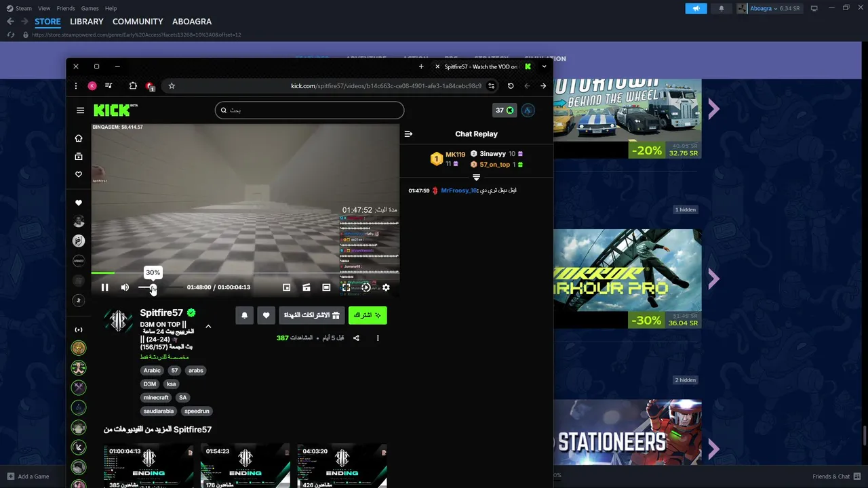Open Kick profile avatar menu
The height and width of the screenshot is (488, 868).
pos(528,110)
